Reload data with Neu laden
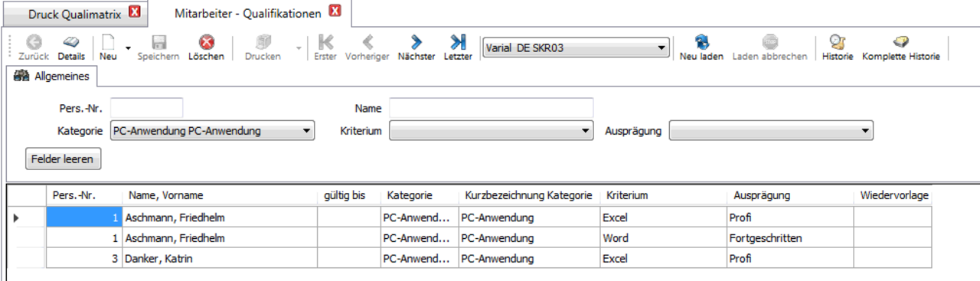The height and width of the screenshot is (281, 980). click(x=701, y=41)
